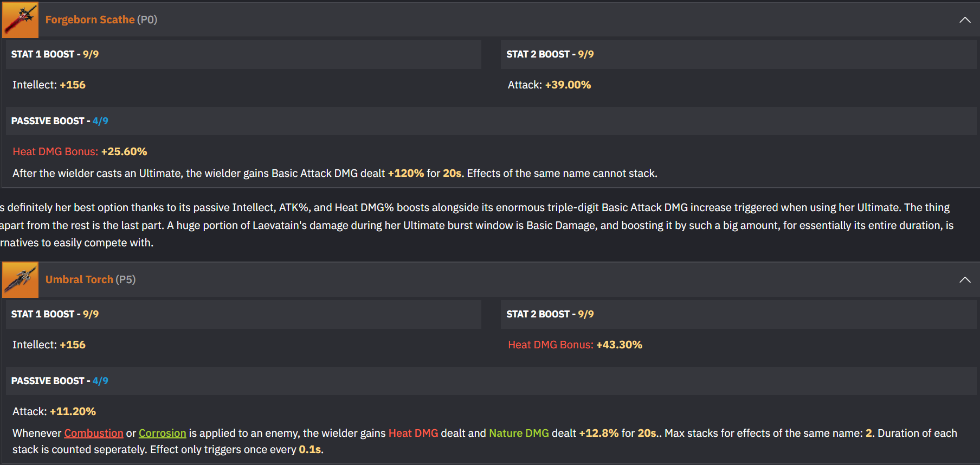
Task: Click the Heat DMG Bonus +25.60% text
Action: 80,152
